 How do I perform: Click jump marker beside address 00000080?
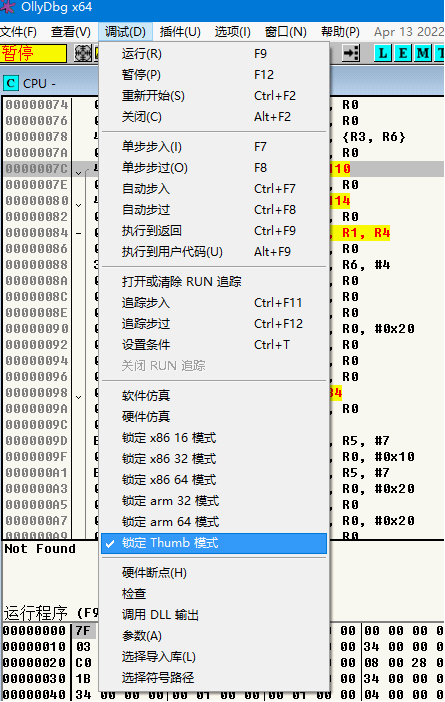click(x=79, y=205)
